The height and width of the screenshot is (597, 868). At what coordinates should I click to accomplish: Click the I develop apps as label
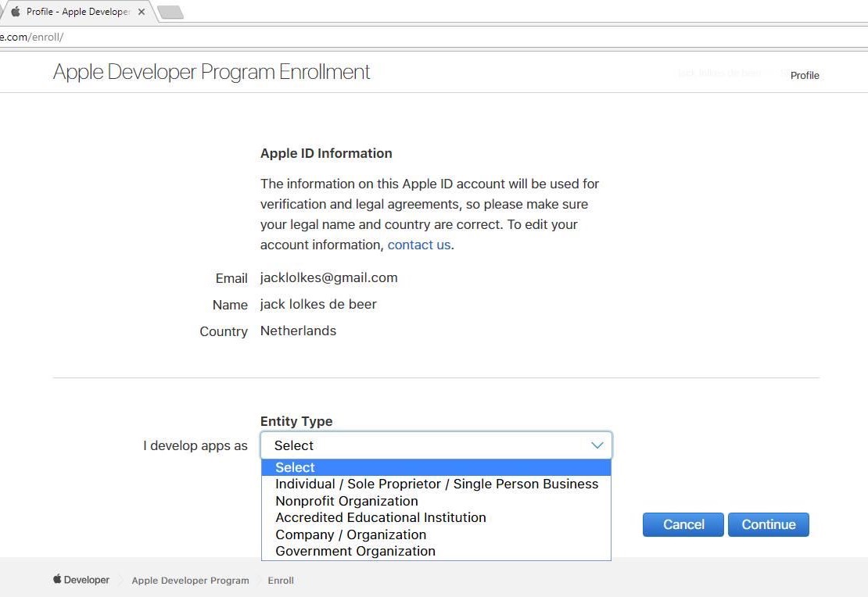pos(195,445)
